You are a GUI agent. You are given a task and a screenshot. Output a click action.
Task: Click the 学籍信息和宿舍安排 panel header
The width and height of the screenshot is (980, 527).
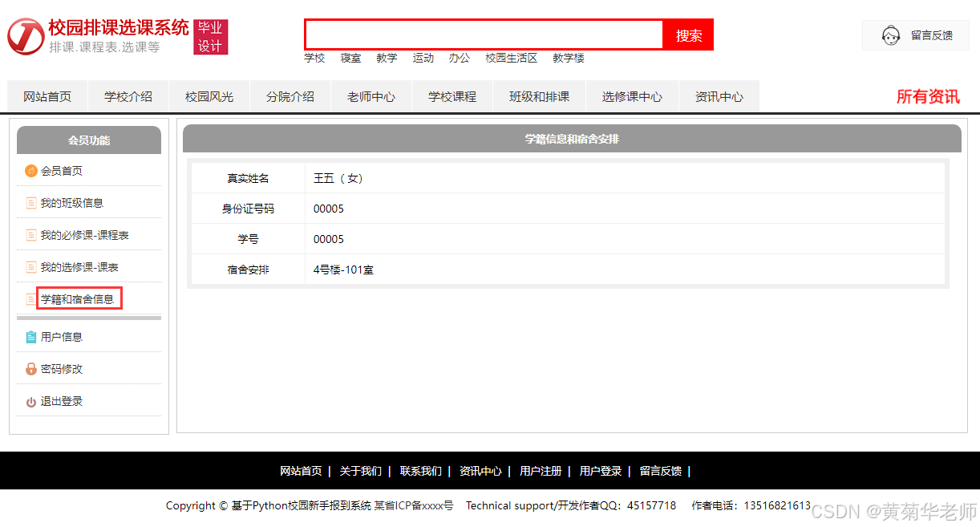click(572, 139)
